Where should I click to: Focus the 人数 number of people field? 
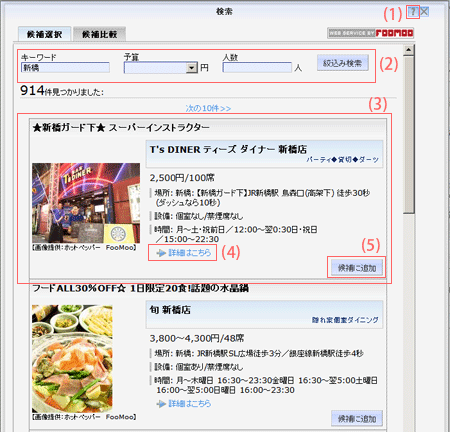tap(257, 68)
